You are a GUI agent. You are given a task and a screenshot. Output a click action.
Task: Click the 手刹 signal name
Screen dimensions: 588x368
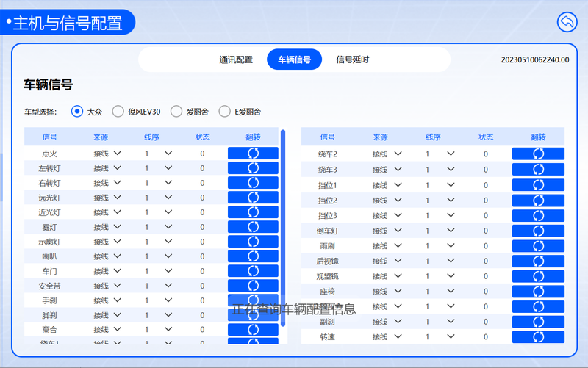49,300
